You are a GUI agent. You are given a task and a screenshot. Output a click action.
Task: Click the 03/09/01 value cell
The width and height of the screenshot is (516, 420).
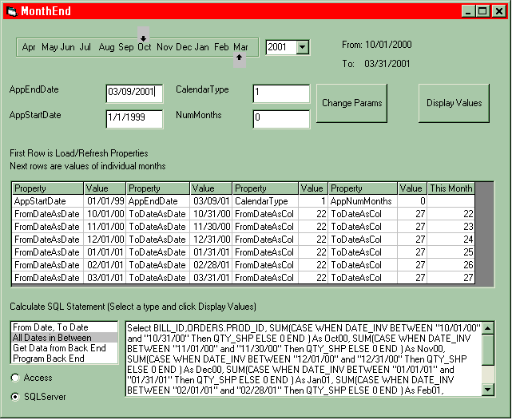(211, 201)
